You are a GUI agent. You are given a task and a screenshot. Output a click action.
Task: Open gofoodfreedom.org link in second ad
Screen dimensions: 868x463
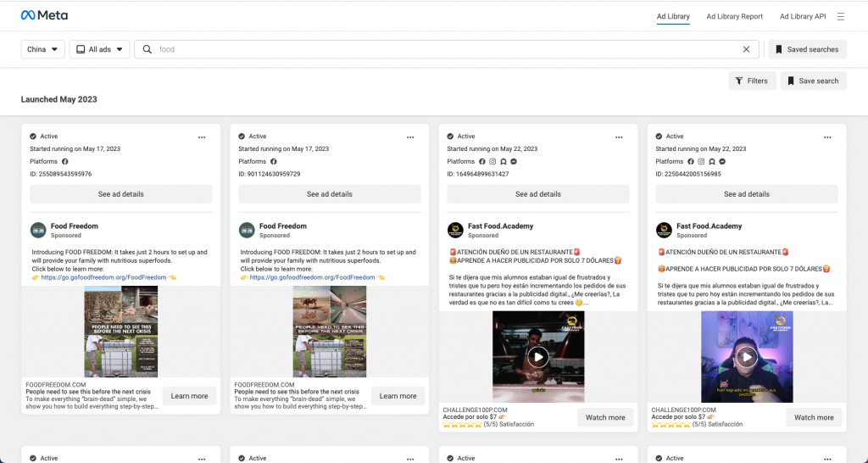[312, 277]
